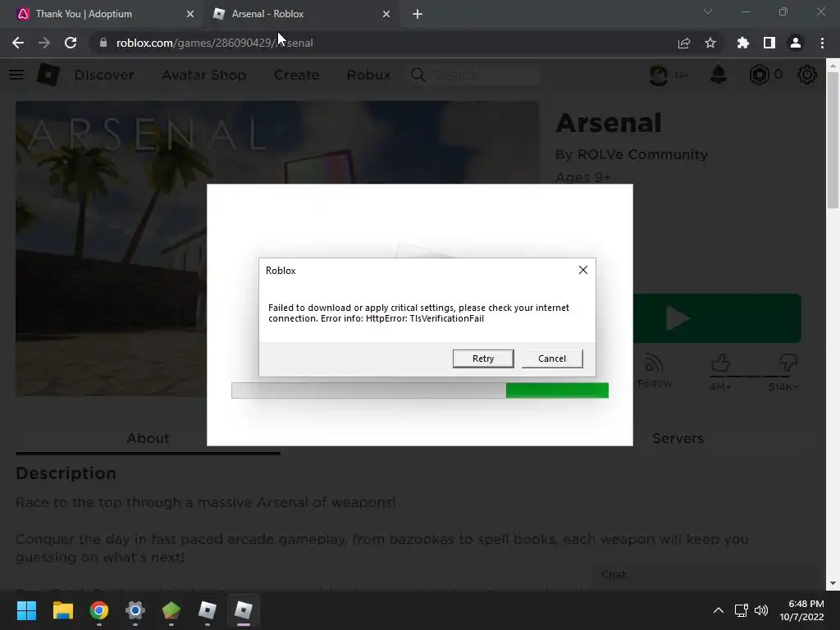Viewport: 840px width, 630px height.
Task: Close the Adoptium tab
Action: [x=190, y=14]
